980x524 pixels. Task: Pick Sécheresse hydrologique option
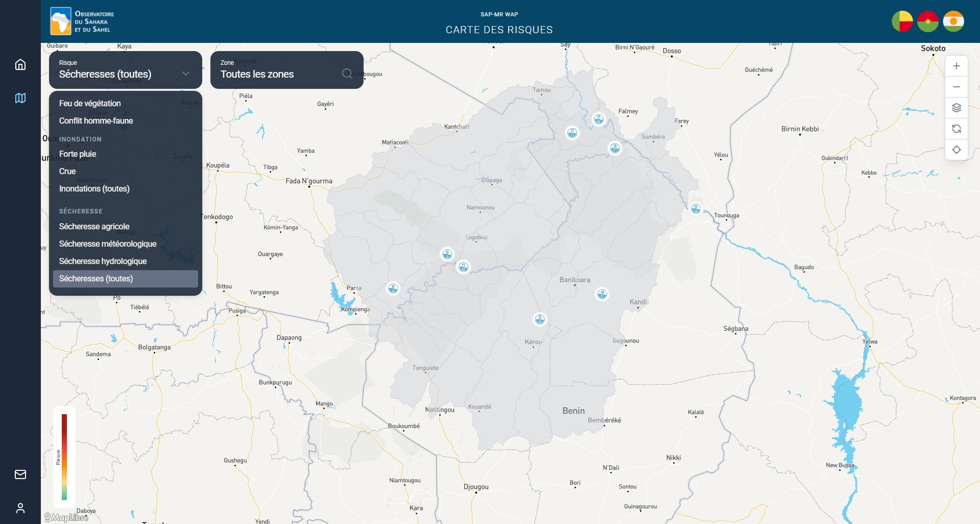click(126, 261)
